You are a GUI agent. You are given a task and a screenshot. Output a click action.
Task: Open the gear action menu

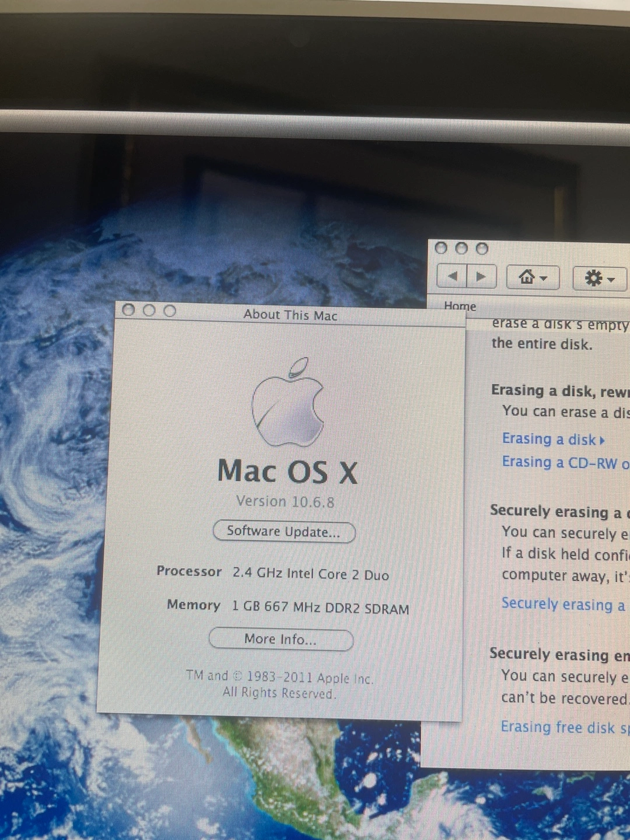tap(599, 278)
